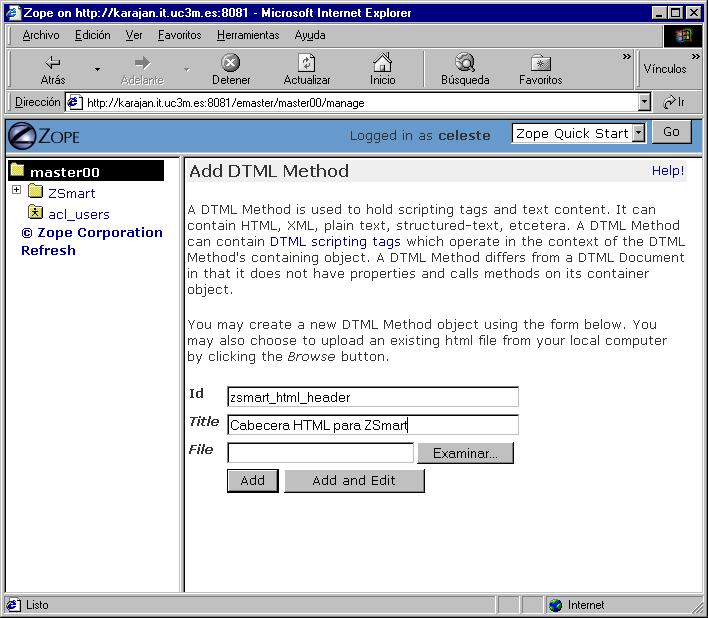Go to the Inicio home page
The width and height of the screenshot is (708, 618).
(x=382, y=69)
